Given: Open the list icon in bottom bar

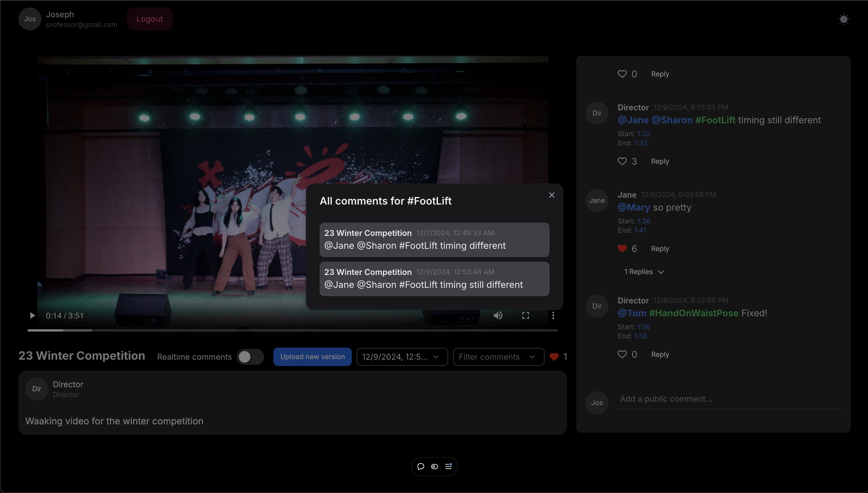Looking at the screenshot, I should (448, 467).
